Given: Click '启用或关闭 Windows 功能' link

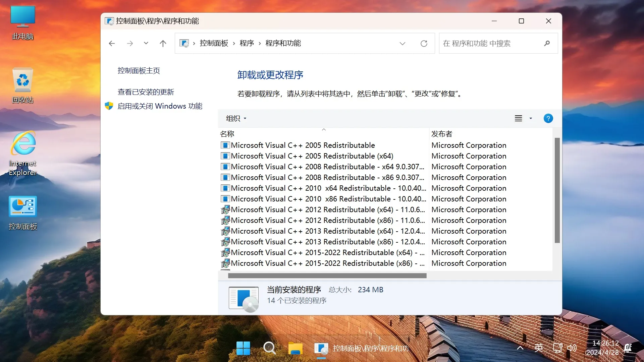Looking at the screenshot, I should click(160, 106).
